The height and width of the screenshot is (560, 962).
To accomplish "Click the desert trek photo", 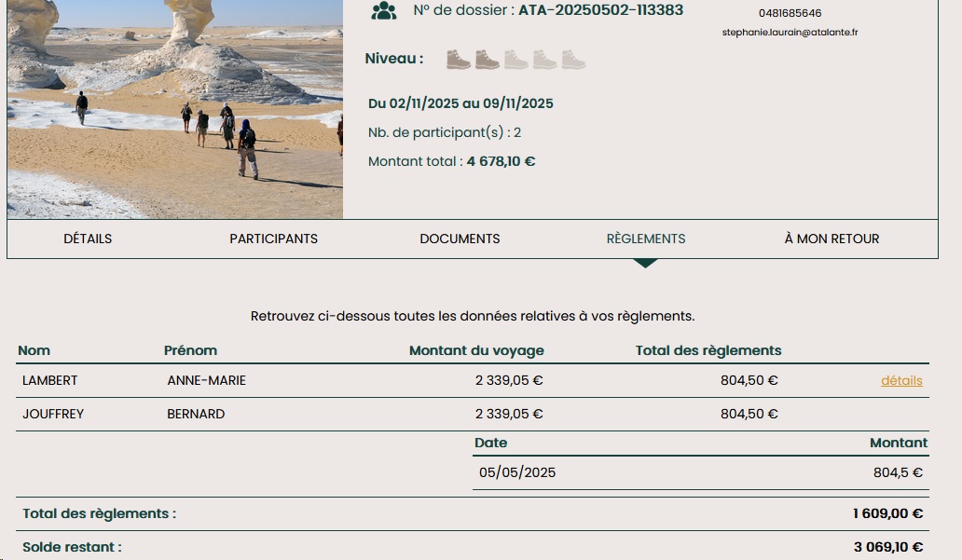I will tap(175, 109).
